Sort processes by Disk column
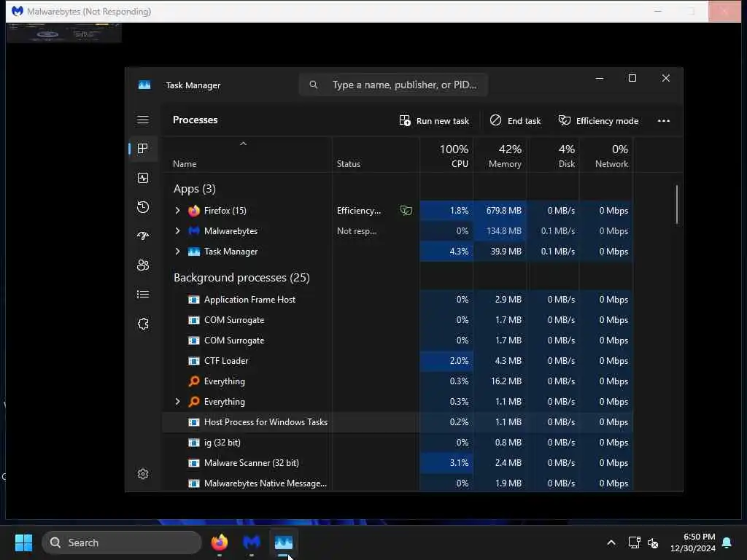The height and width of the screenshot is (560, 747). [x=553, y=156]
